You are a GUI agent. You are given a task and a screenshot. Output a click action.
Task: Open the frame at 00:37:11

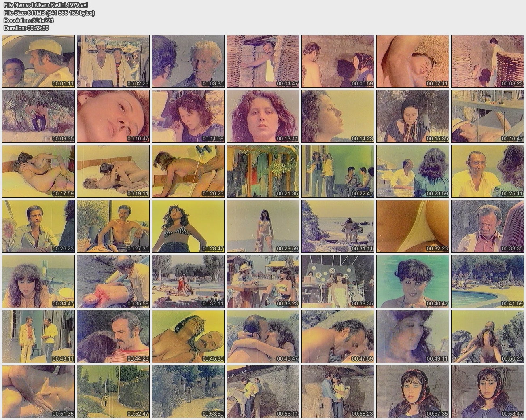coord(188,282)
